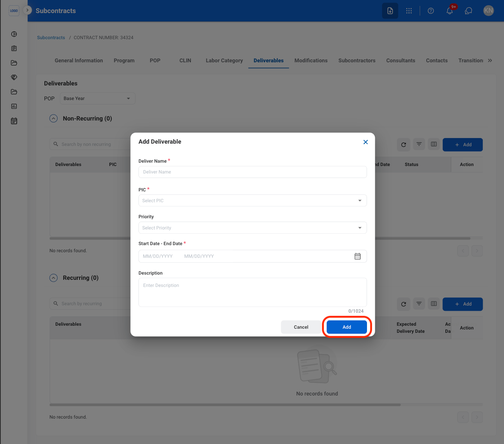The width and height of the screenshot is (504, 444).
Task: Open the notifications bell
Action: [449, 11]
